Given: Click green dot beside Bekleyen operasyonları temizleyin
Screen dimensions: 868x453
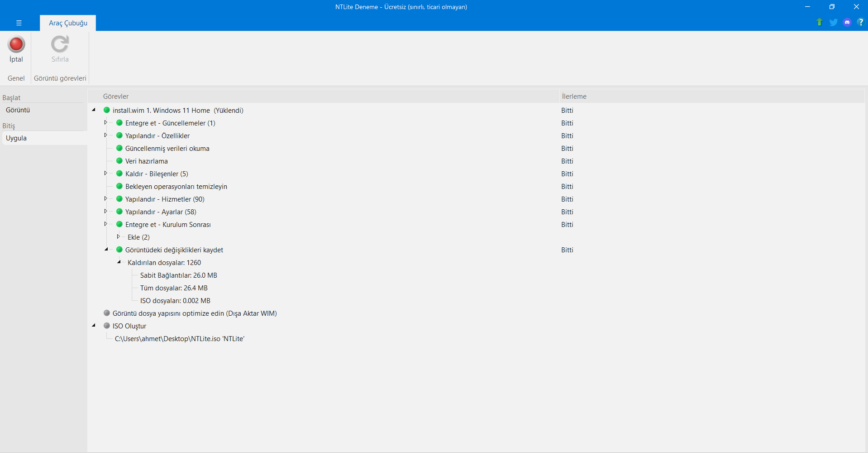Looking at the screenshot, I should 119,186.
